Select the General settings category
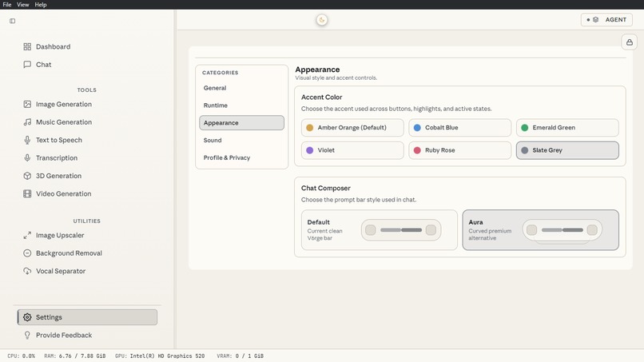 pos(241,88)
